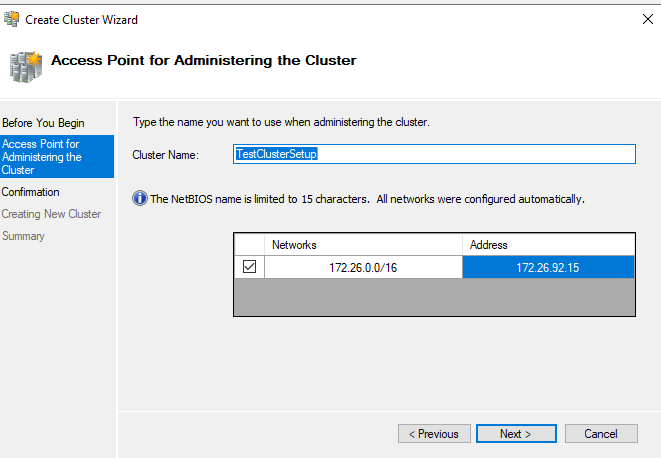Open the Summary step in sidebar
Viewport: 661px width, 458px height.
[24, 236]
